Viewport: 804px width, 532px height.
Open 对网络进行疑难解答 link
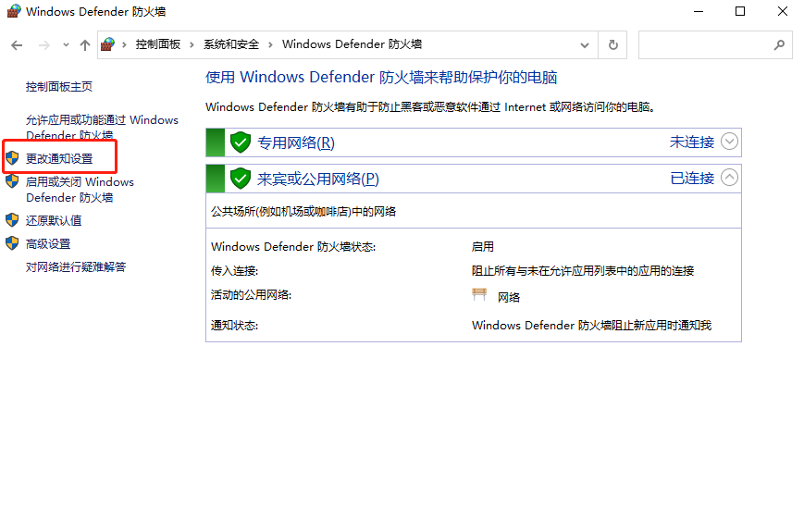click(76, 267)
